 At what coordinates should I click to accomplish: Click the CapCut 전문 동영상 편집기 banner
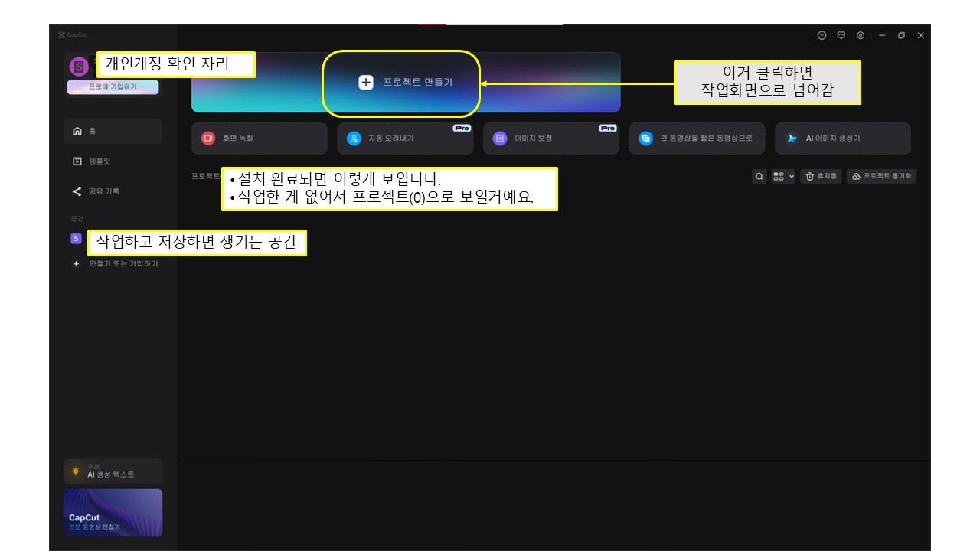point(113,512)
